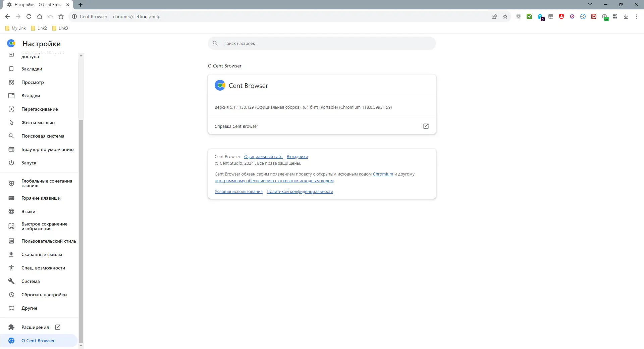The width and height of the screenshot is (644, 349).
Task: Open a new tab with the plus button
Action: click(80, 5)
